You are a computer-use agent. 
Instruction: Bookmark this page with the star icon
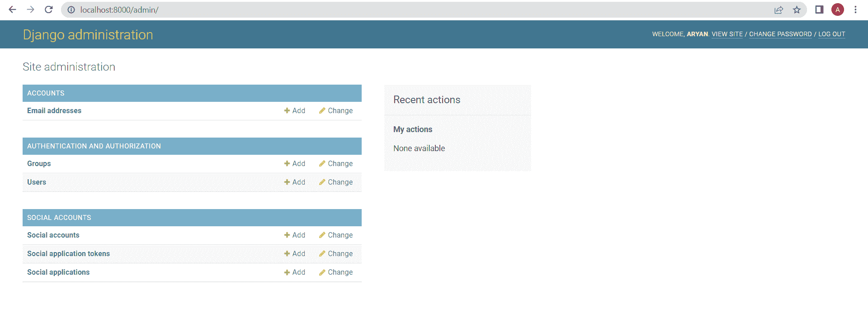pyautogui.click(x=797, y=10)
